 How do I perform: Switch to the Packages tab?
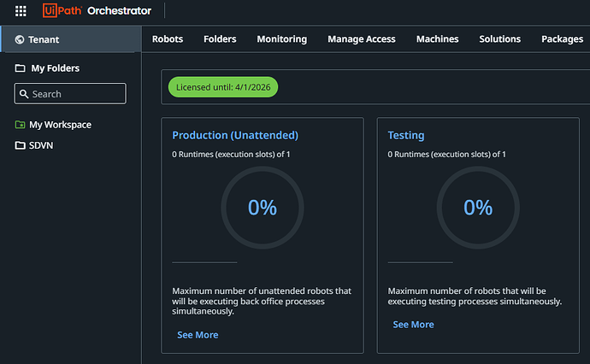562,39
